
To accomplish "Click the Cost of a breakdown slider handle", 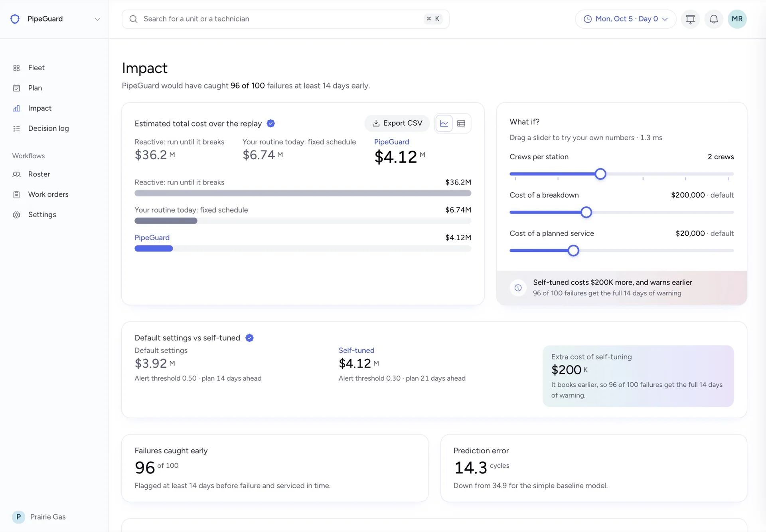I will pos(586,212).
